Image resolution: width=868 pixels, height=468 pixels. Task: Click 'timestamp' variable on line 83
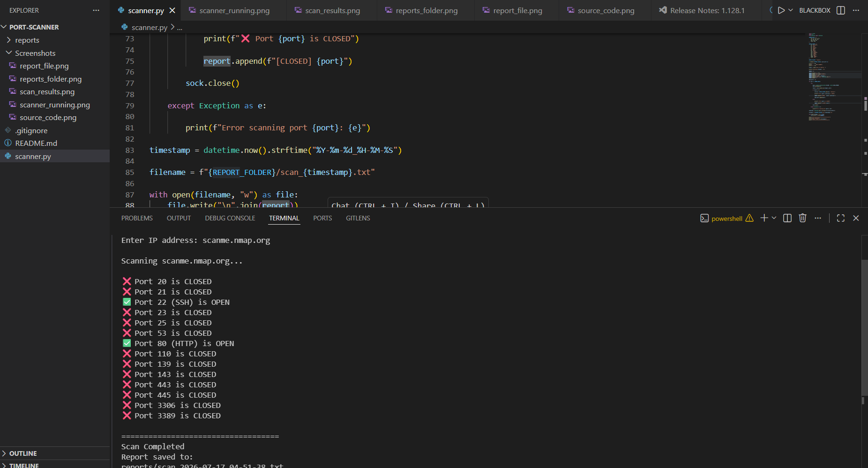170,151
